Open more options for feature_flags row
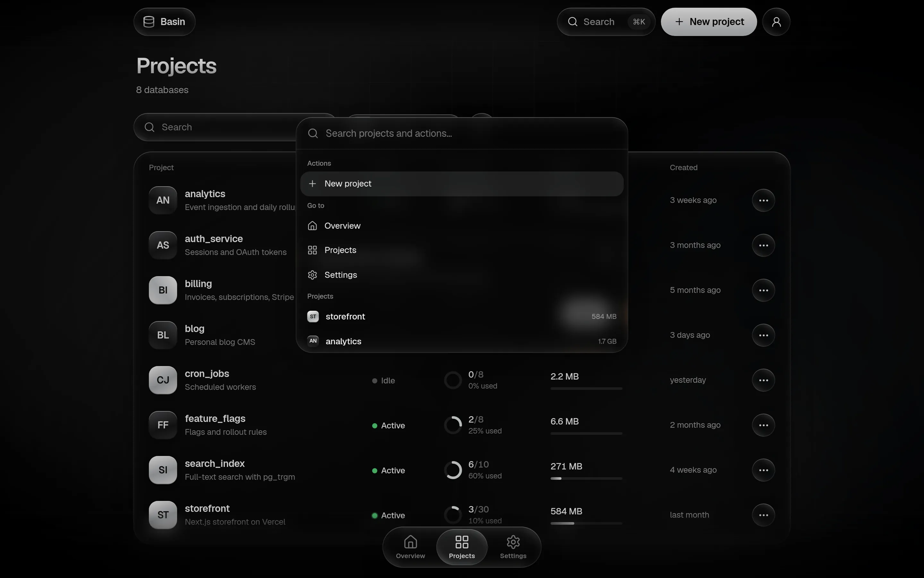The height and width of the screenshot is (578, 924). 763,425
